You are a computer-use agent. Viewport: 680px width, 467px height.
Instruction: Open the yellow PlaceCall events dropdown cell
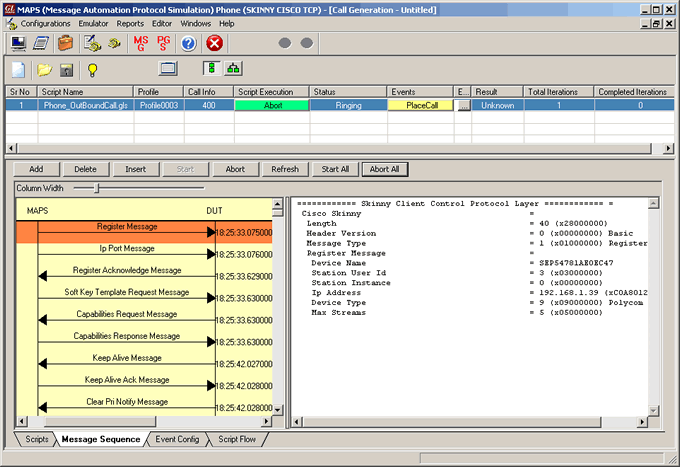(420, 105)
